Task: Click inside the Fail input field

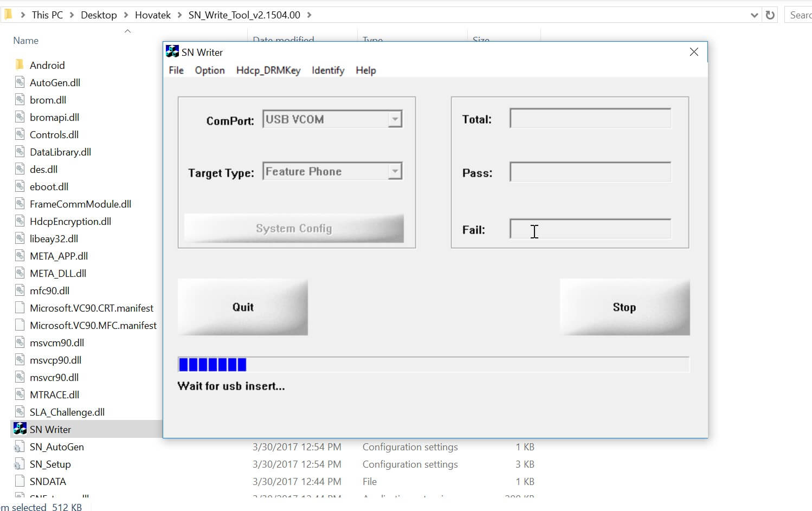Action: [589, 229]
